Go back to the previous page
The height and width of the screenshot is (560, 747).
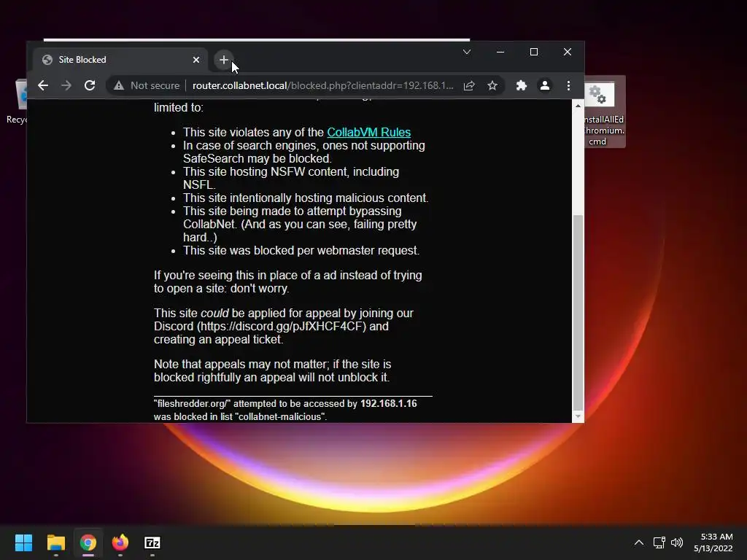43,86
